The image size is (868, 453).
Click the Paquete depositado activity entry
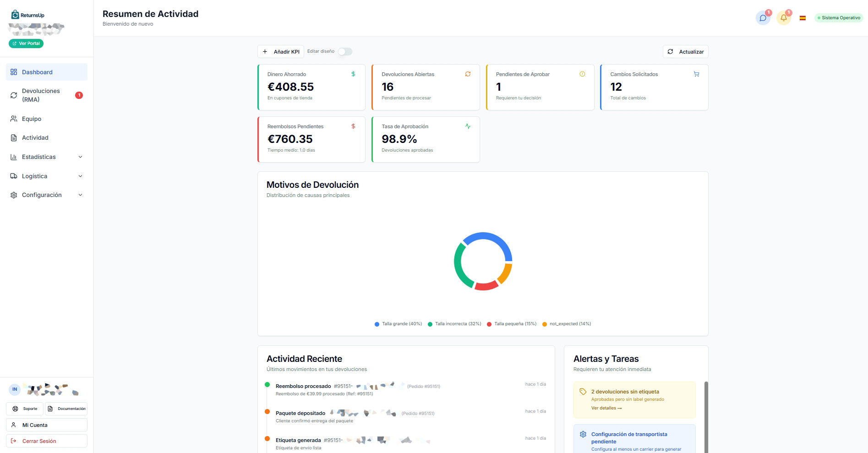[405, 416]
